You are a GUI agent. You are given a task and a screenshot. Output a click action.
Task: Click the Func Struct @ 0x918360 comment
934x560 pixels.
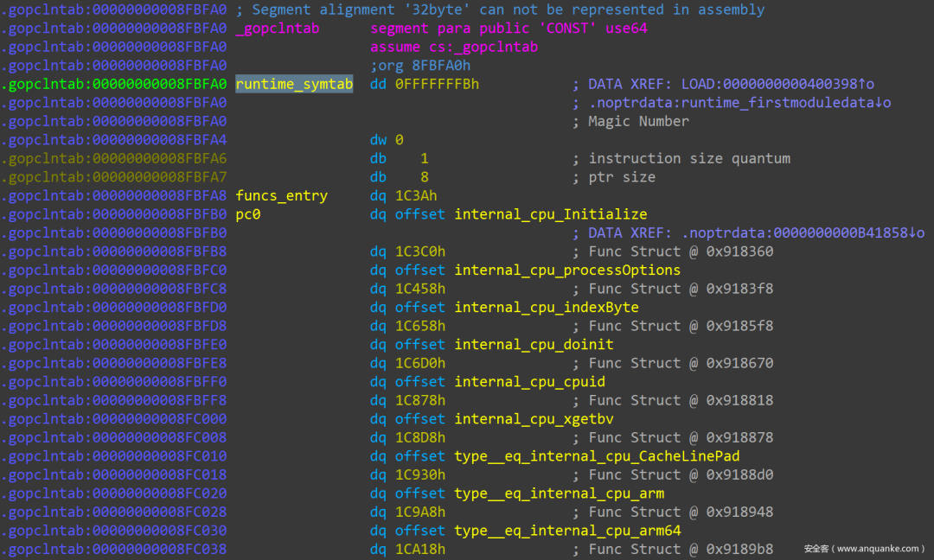click(681, 251)
